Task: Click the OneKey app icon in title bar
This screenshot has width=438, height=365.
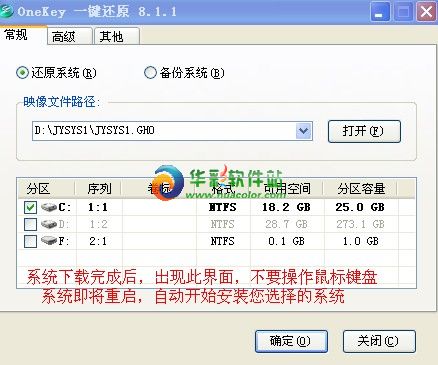Action: click(x=6, y=12)
